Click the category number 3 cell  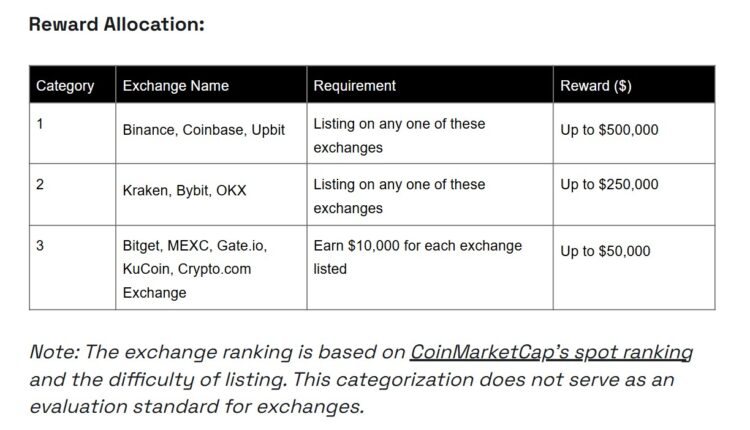pos(40,245)
